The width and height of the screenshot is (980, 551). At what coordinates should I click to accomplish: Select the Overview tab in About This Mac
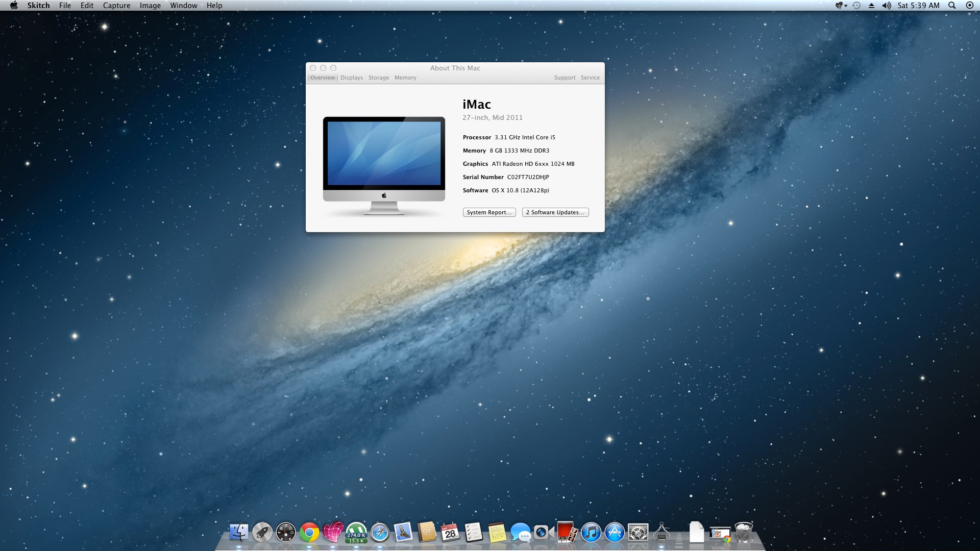click(x=323, y=78)
